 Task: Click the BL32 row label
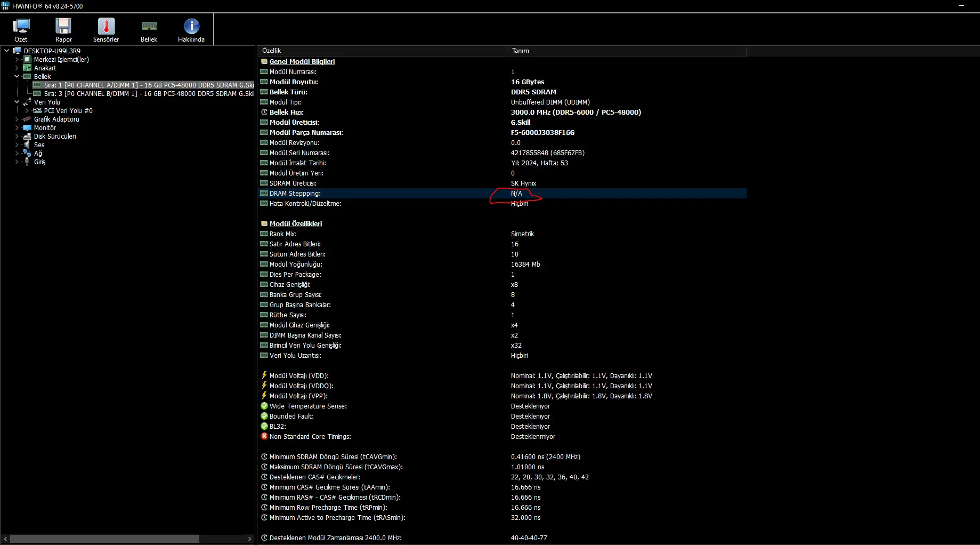(x=278, y=426)
